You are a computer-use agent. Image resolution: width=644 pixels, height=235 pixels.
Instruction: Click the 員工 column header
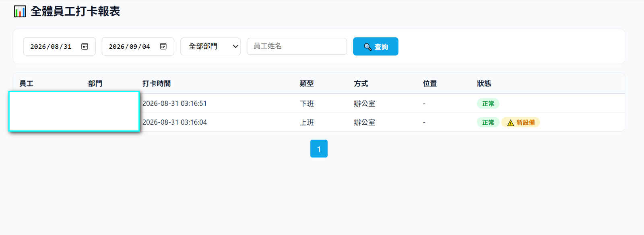[27, 84]
